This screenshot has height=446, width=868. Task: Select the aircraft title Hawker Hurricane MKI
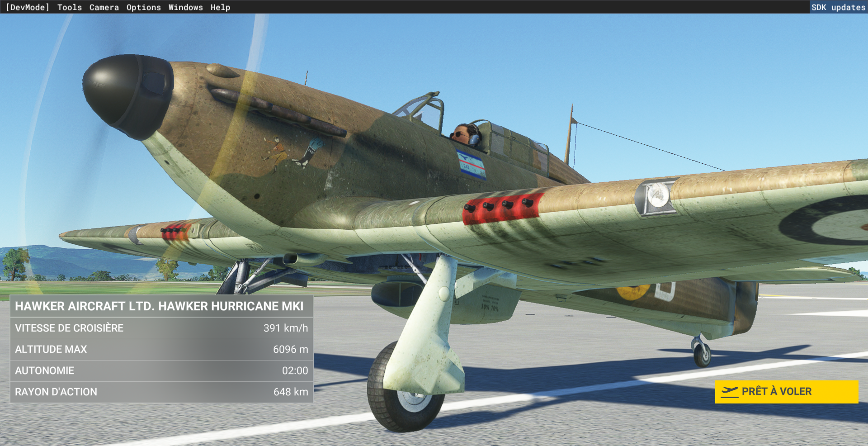click(x=159, y=306)
